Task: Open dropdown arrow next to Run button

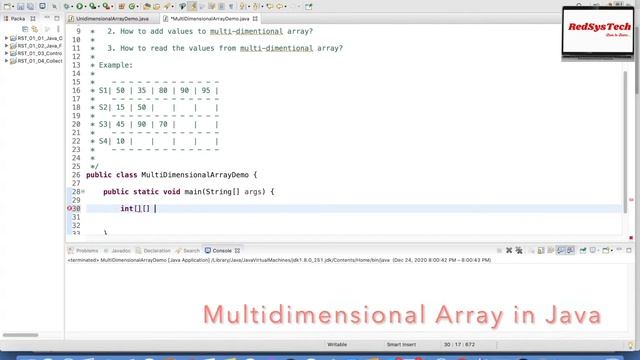Action: [86, 7]
